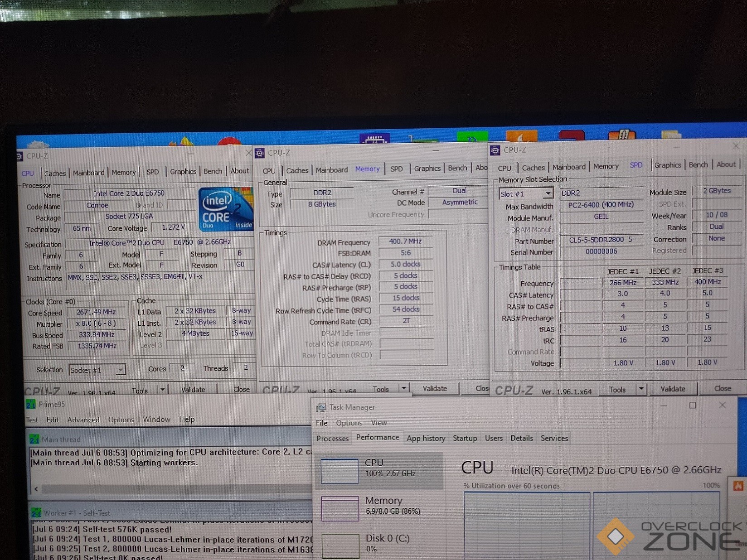The width and height of the screenshot is (747, 560).
Task: Select the Memory graph thumbnail in Task Manager
Action: 340,508
